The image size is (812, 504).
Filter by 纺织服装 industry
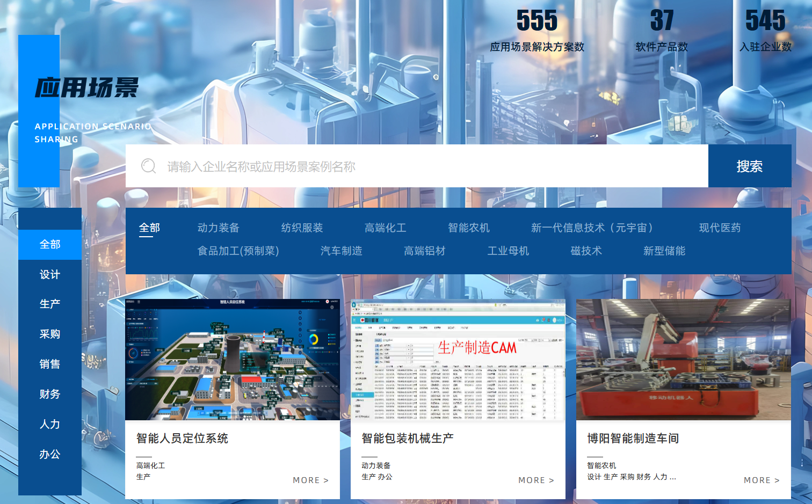tap(302, 228)
